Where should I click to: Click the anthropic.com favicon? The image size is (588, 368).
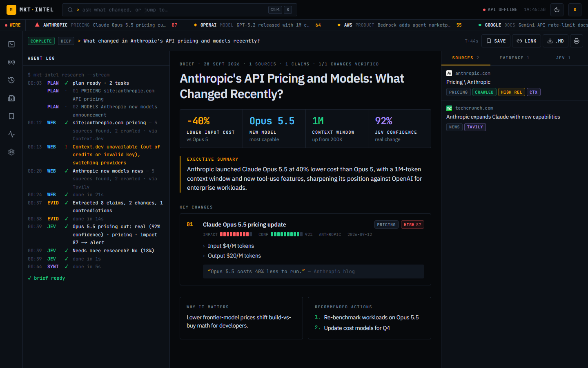pyautogui.click(x=449, y=73)
